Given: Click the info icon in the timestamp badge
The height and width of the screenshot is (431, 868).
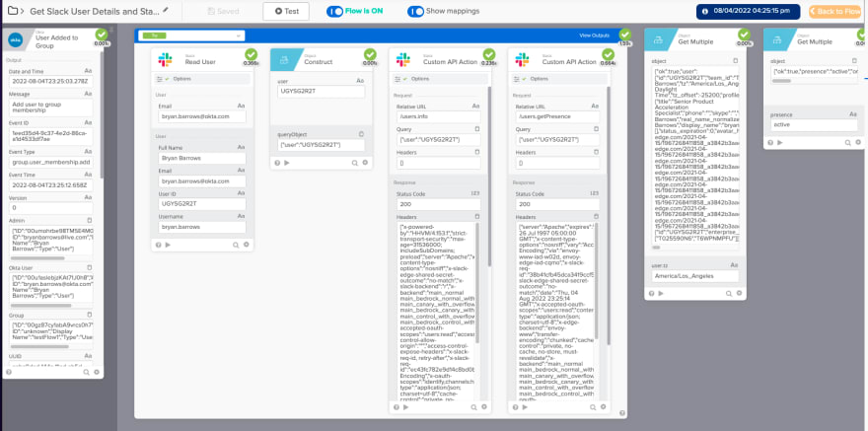Looking at the screenshot, I should pos(704,11).
